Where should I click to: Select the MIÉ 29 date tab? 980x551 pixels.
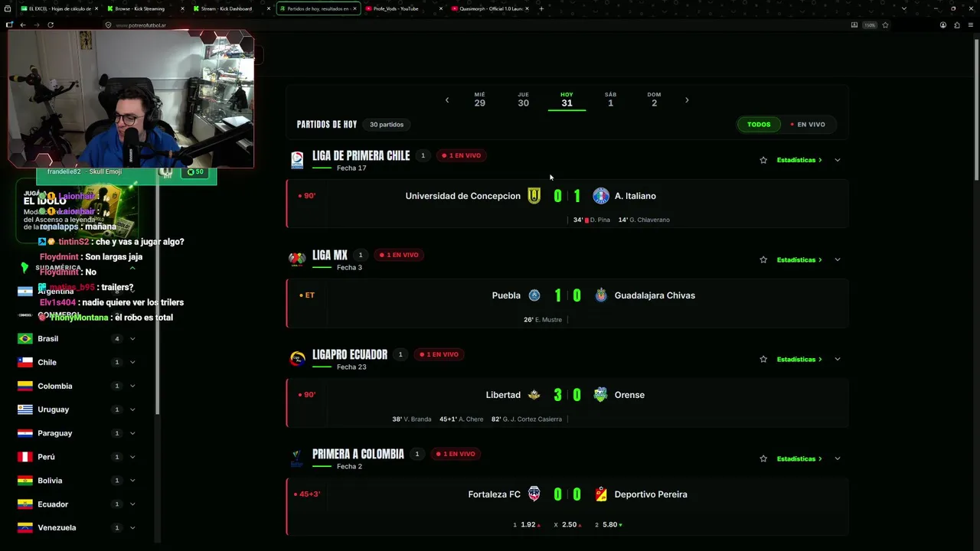click(x=479, y=99)
